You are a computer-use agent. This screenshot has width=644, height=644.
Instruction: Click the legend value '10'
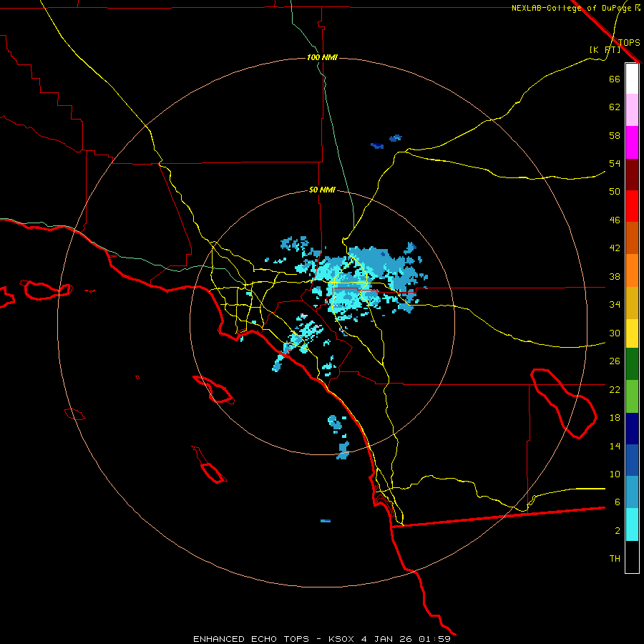[615, 474]
